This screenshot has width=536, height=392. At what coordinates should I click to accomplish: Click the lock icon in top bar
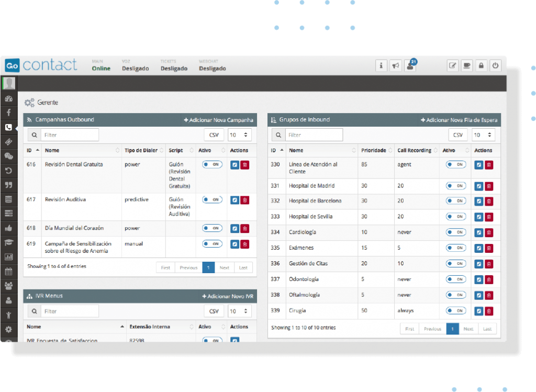pos(482,65)
